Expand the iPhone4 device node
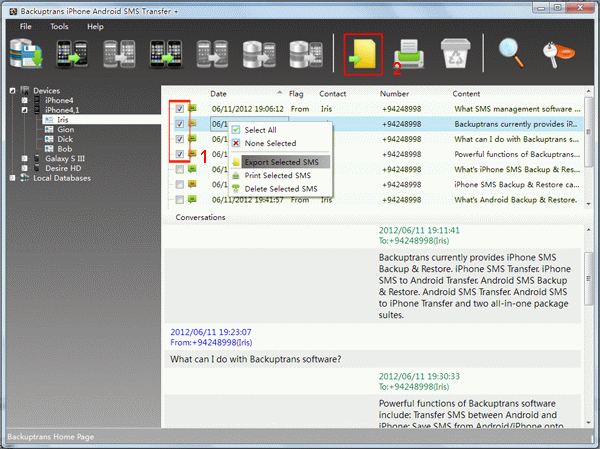This screenshot has width=600, height=449. tap(24, 100)
